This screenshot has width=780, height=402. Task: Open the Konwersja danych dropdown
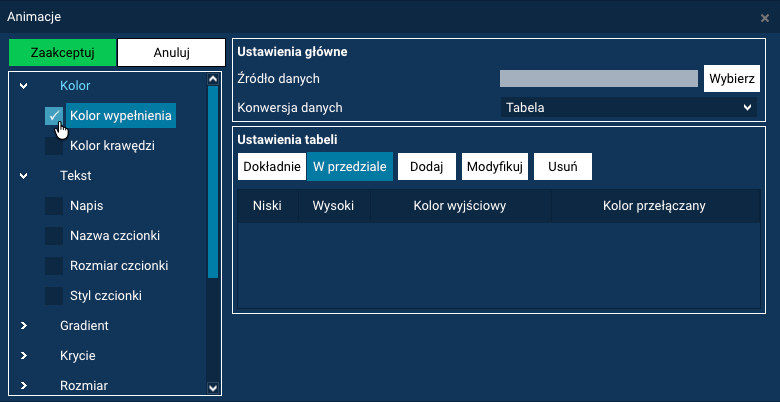coord(628,107)
